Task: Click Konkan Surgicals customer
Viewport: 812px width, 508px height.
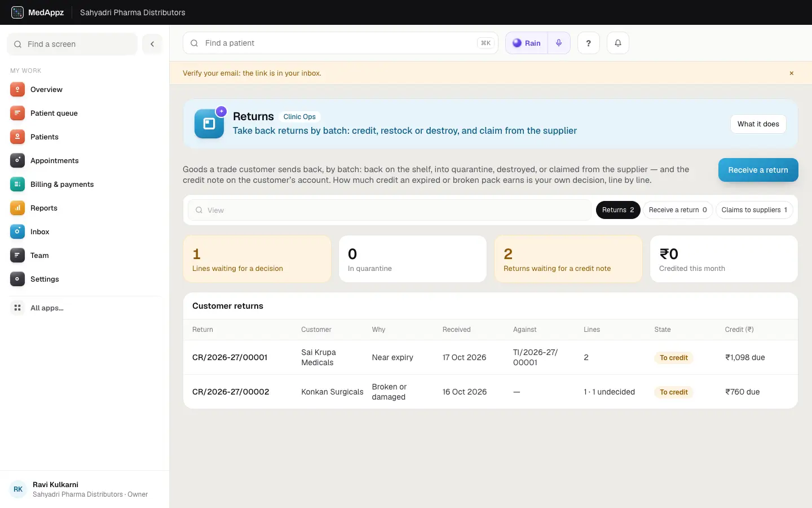Action: [332, 392]
